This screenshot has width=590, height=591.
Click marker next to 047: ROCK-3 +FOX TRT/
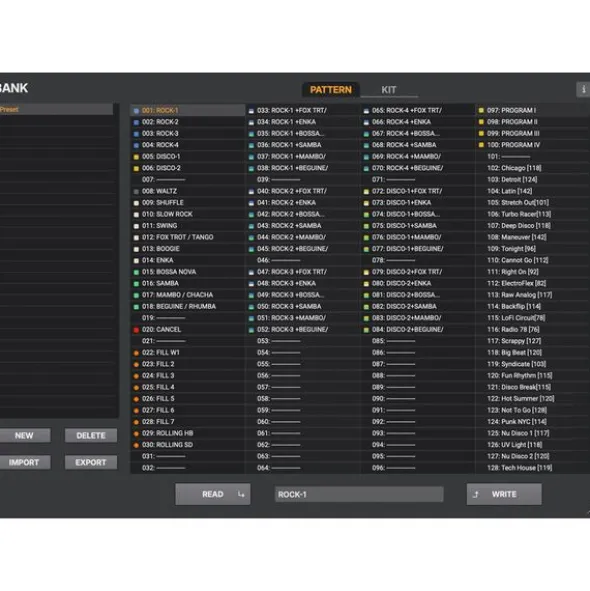click(x=251, y=272)
